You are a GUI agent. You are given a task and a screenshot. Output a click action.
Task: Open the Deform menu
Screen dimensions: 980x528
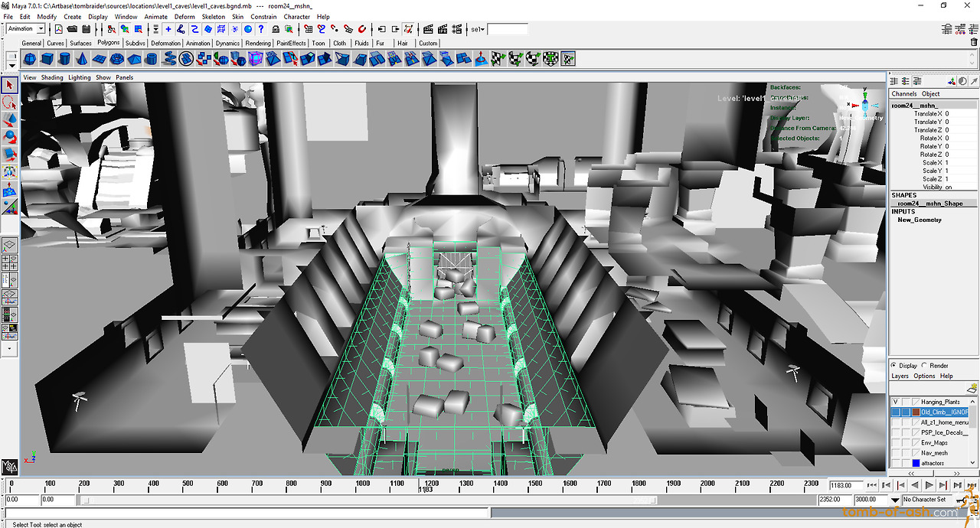185,16
